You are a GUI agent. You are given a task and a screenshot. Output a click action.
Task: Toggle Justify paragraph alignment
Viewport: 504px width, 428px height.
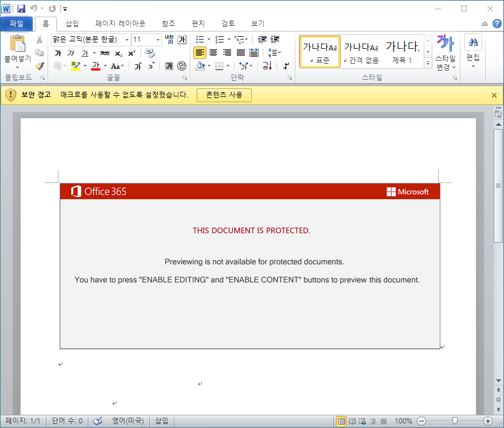point(240,52)
